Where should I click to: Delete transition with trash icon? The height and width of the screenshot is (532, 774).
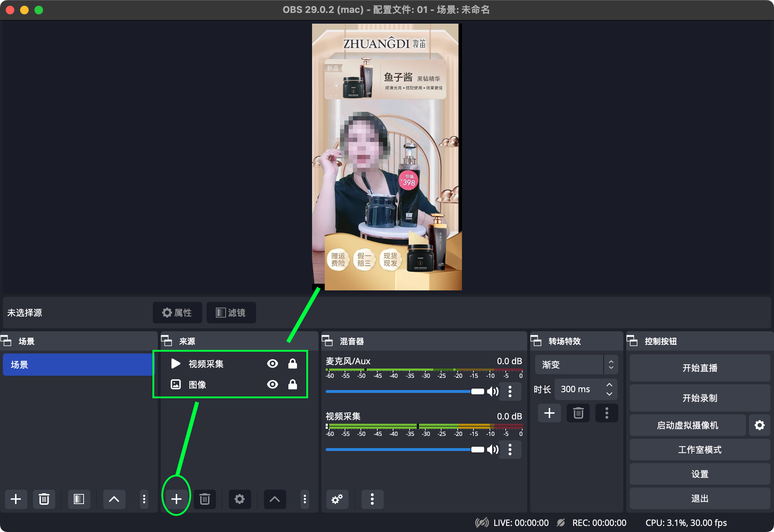(x=578, y=413)
